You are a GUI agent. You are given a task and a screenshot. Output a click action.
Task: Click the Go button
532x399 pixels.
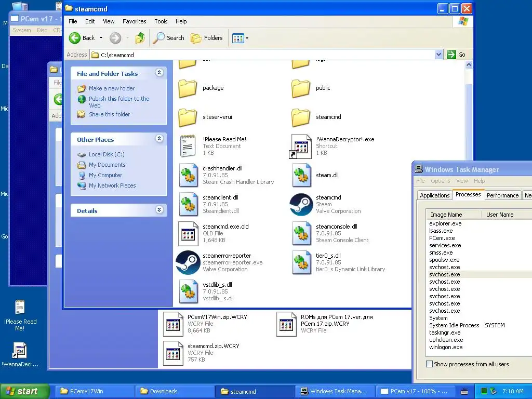point(456,55)
